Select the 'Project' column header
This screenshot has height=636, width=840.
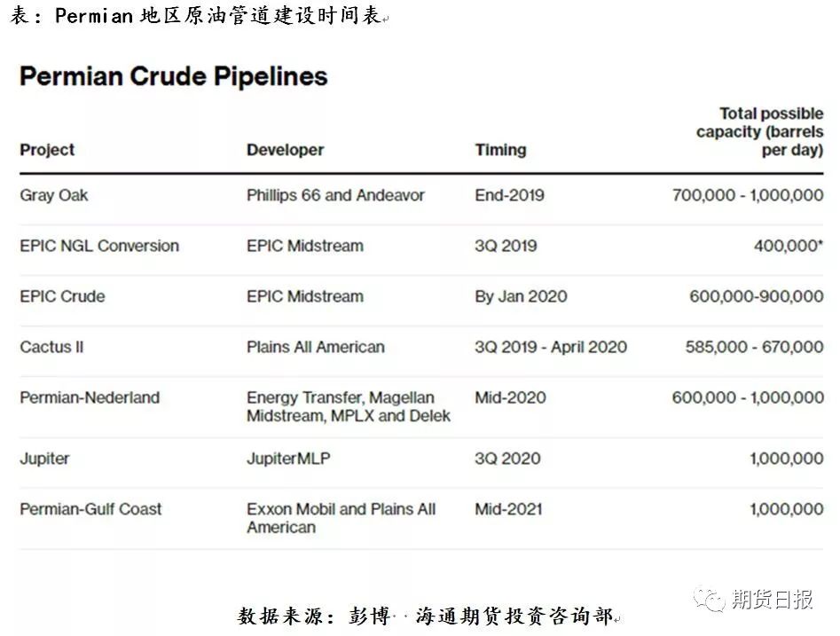tap(47, 150)
